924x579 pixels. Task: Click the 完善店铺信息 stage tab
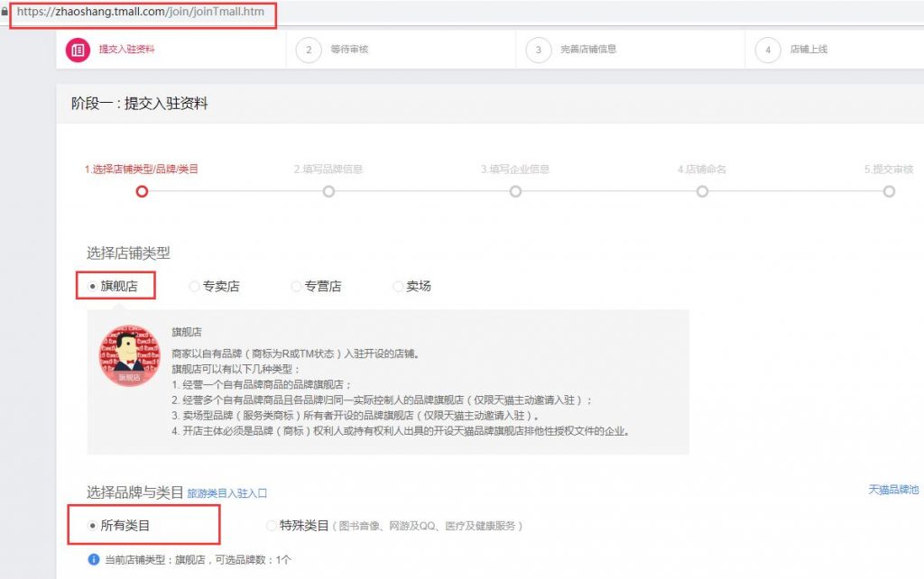[x=588, y=50]
